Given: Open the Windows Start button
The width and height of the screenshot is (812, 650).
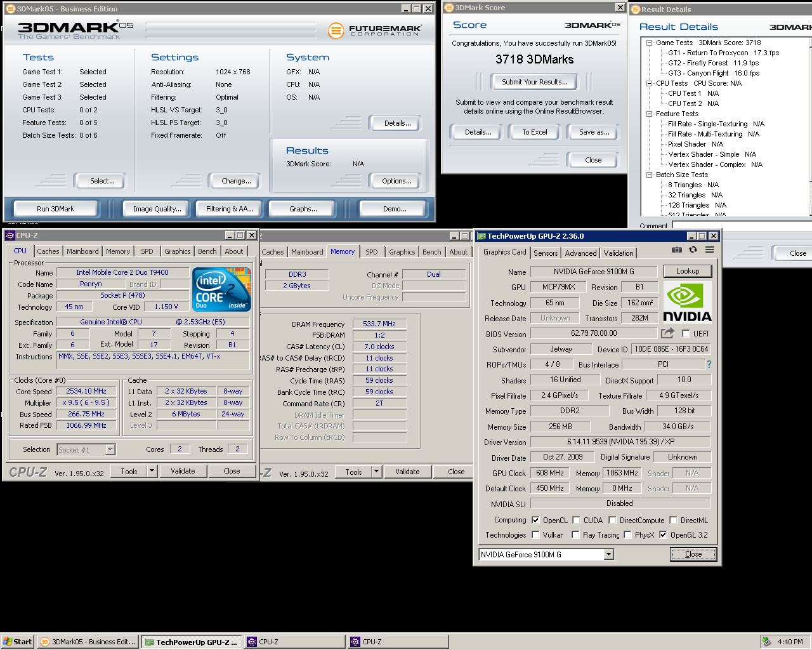Looking at the screenshot, I should point(18,642).
